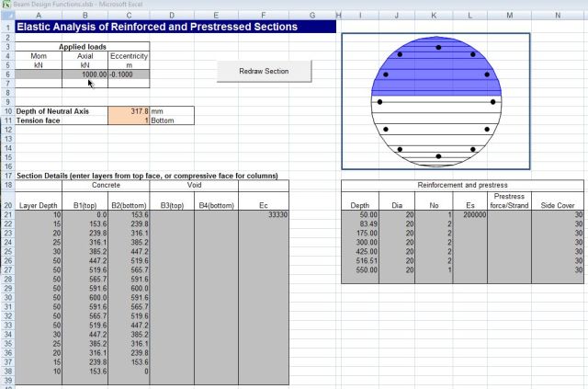
Task: Select Side Cover value 30 in row 21
Action: (x=558, y=215)
